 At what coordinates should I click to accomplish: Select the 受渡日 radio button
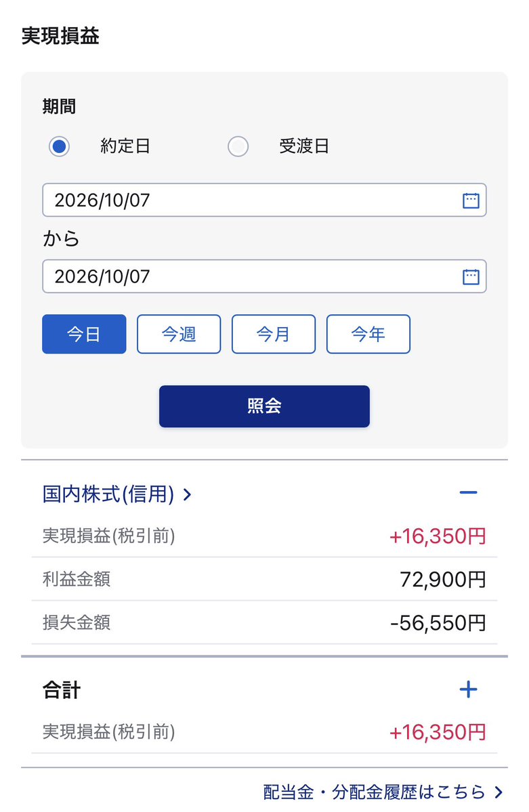click(238, 146)
